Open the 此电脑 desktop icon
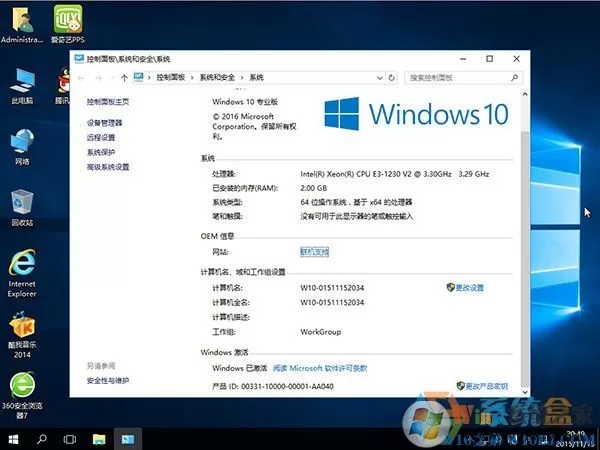 point(22,86)
